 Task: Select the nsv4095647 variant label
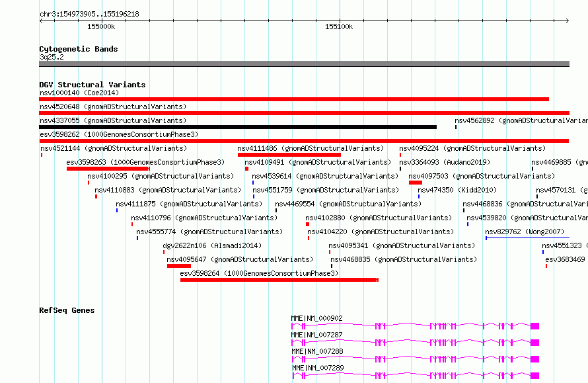click(x=240, y=259)
